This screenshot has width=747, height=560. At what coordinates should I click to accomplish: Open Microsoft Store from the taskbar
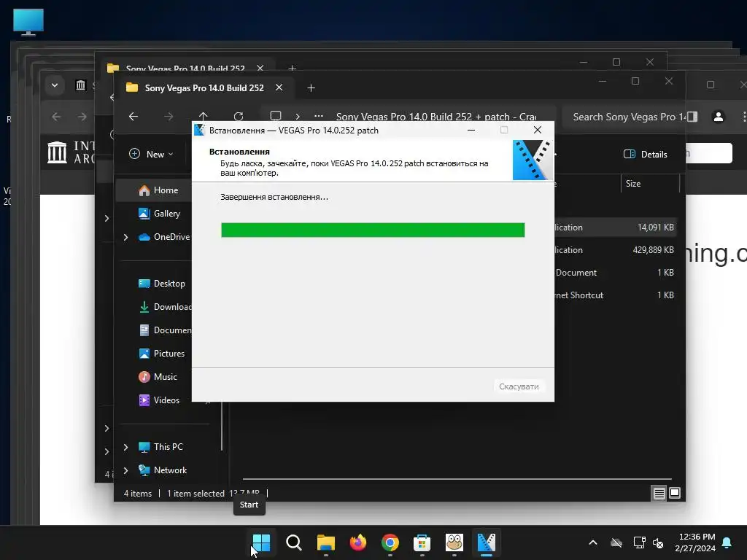point(422,542)
